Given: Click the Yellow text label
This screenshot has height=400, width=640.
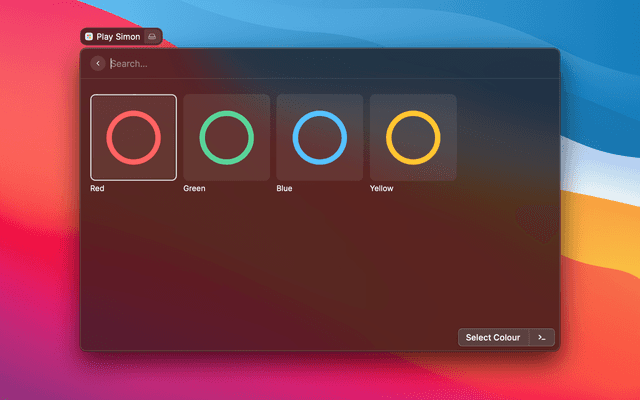Looking at the screenshot, I should point(382,188).
